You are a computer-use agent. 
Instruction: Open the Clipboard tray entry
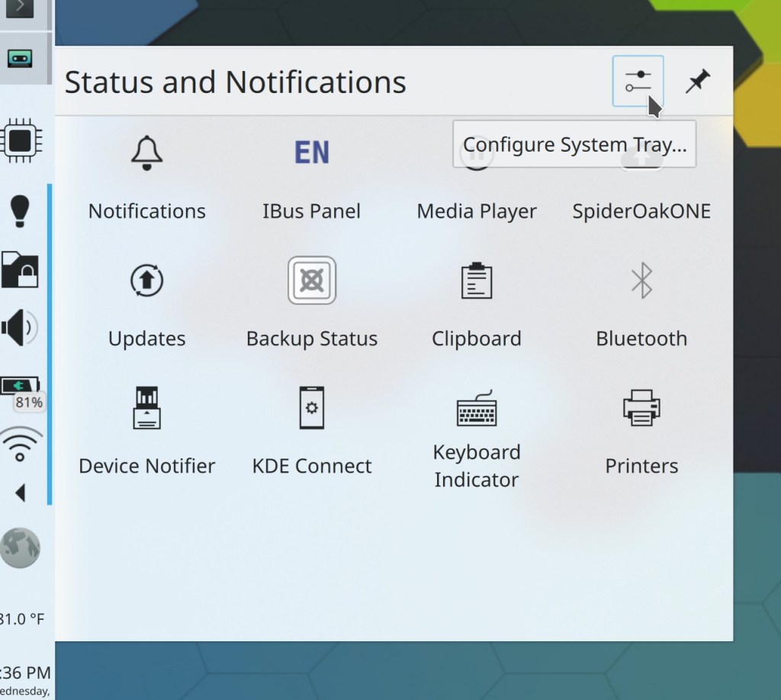pyautogui.click(x=476, y=281)
